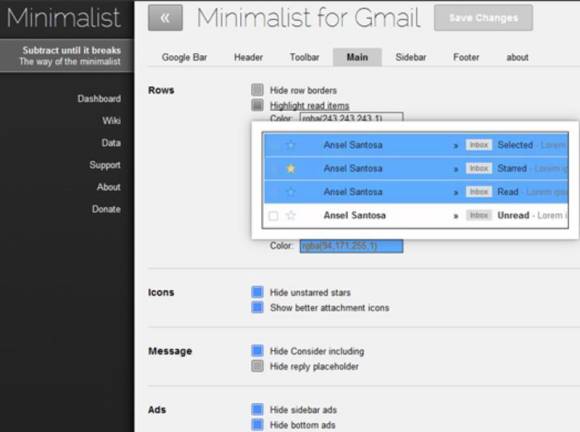
Task: Toggle Hide unstarred stars checkbox
Action: [x=257, y=292]
